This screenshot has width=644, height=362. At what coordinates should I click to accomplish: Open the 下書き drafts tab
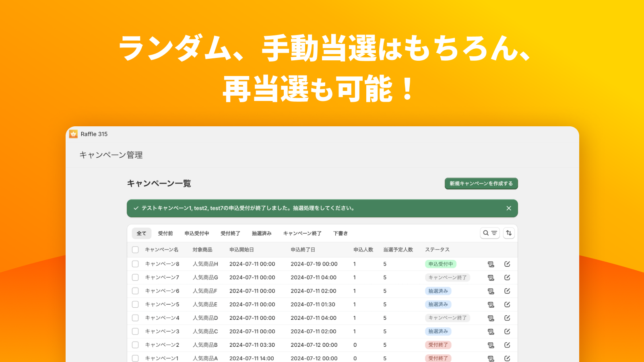[x=340, y=233]
